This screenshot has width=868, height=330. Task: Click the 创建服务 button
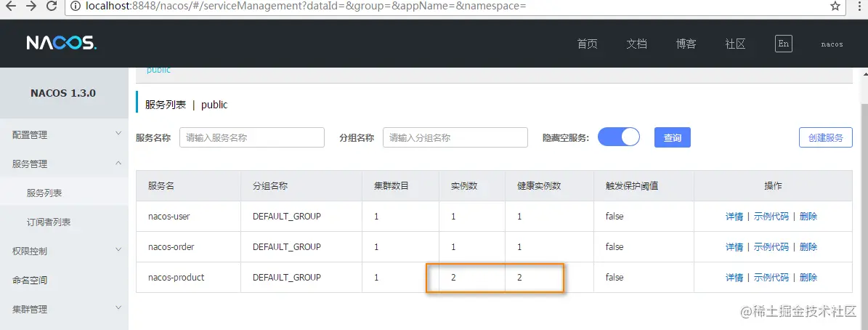point(825,137)
